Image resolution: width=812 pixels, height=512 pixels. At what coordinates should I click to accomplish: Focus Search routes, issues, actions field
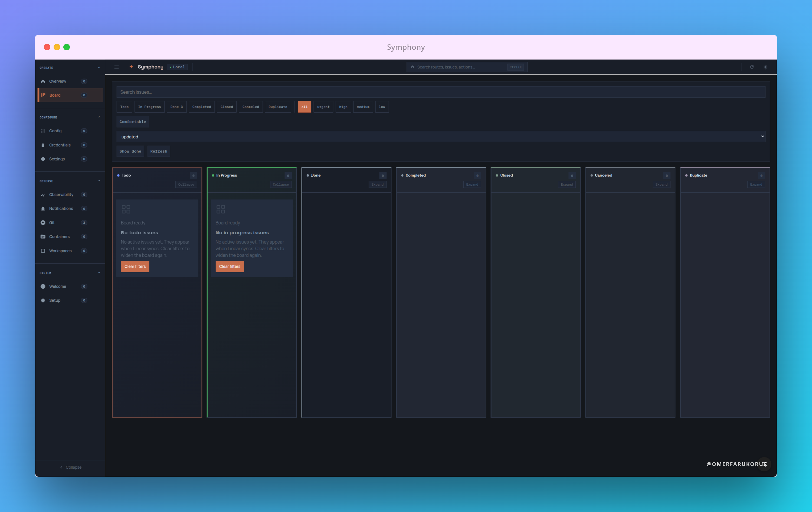pos(467,67)
